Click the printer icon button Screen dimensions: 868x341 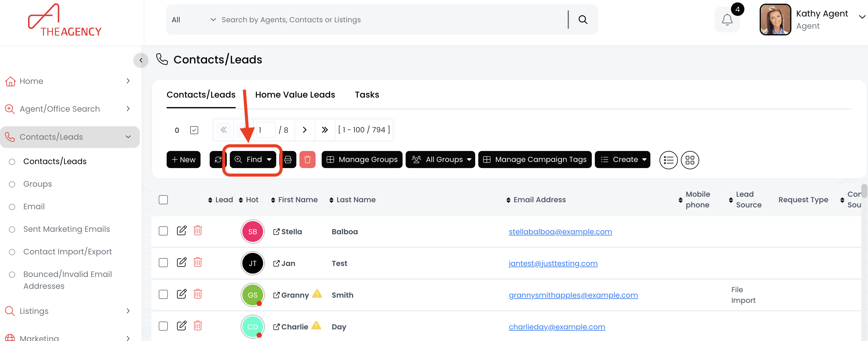288,160
